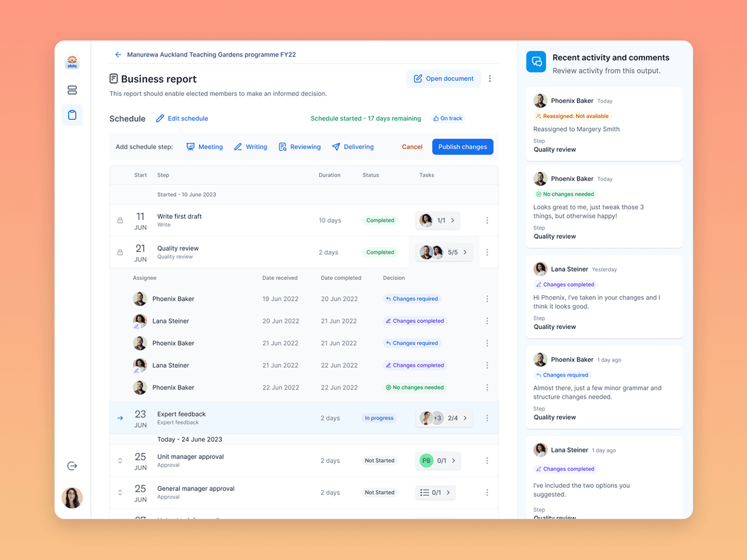Open options menu for Expert feedback row
747x560 pixels.
tap(487, 418)
